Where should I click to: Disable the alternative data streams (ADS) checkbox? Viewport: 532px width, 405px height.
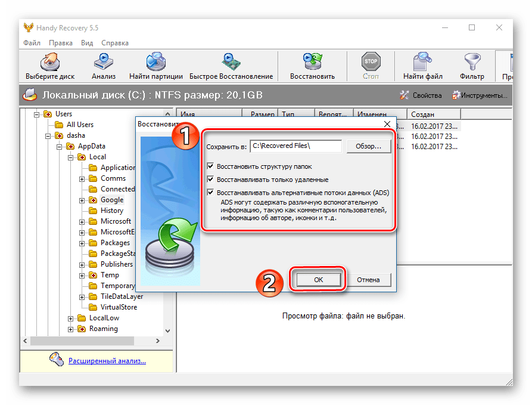[210, 193]
